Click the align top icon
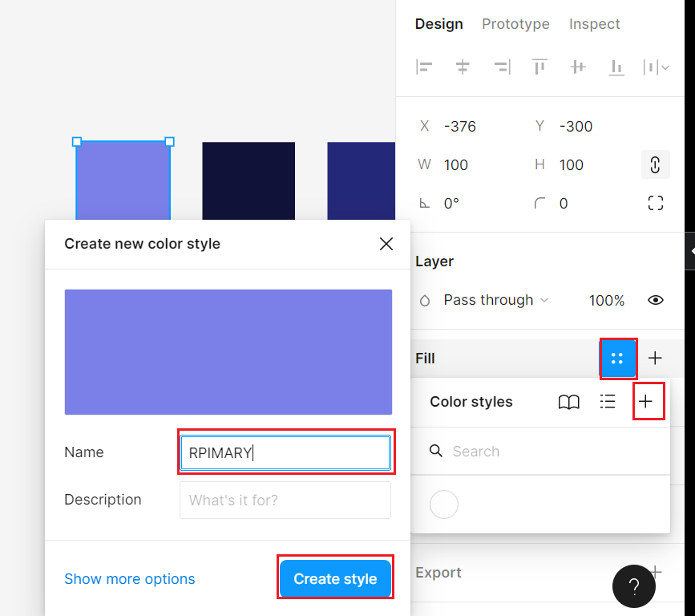 (x=539, y=67)
